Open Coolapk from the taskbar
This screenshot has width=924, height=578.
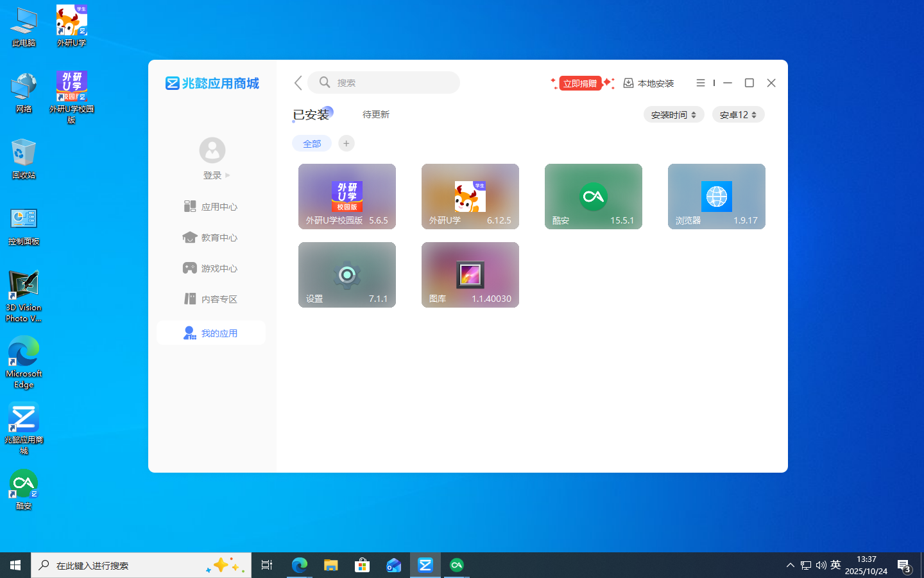(457, 565)
